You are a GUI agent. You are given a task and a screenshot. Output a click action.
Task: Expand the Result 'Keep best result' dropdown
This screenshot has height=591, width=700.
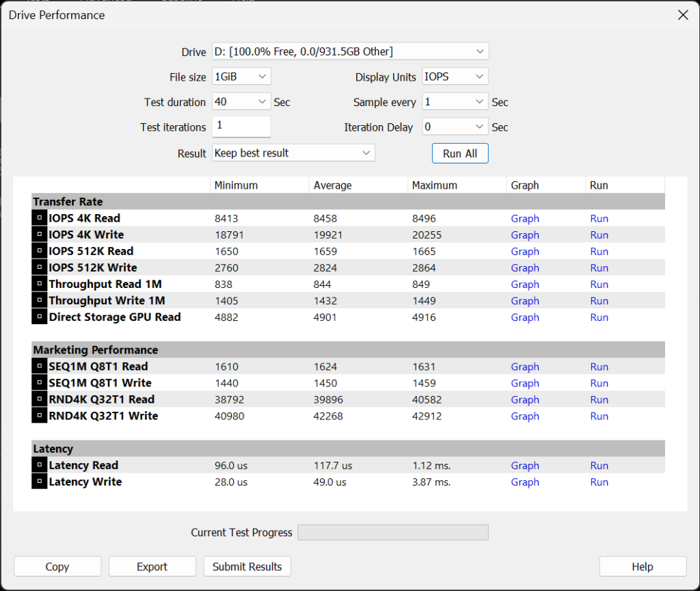point(293,153)
